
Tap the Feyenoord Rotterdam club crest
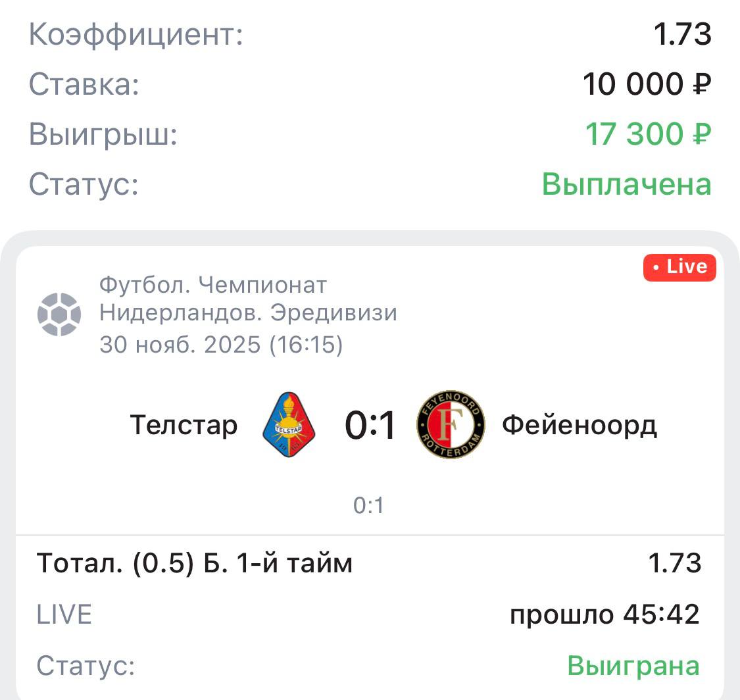(x=451, y=425)
